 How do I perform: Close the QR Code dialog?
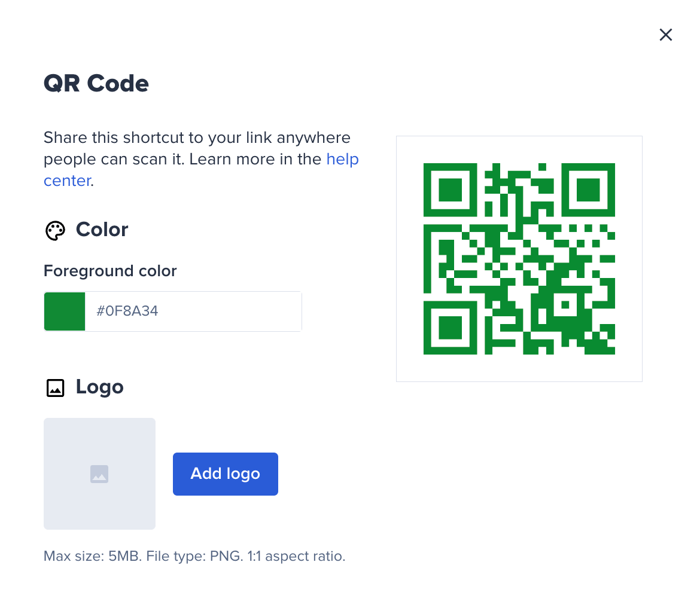(x=665, y=35)
